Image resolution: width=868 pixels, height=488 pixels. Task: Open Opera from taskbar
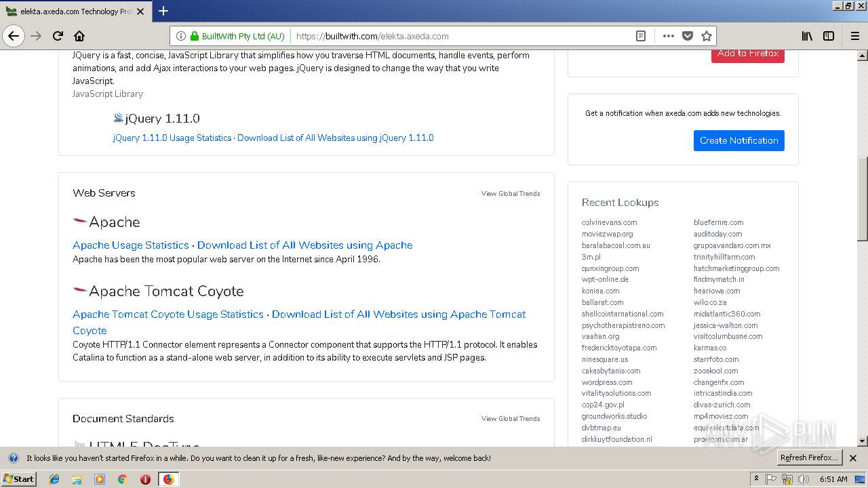click(145, 479)
